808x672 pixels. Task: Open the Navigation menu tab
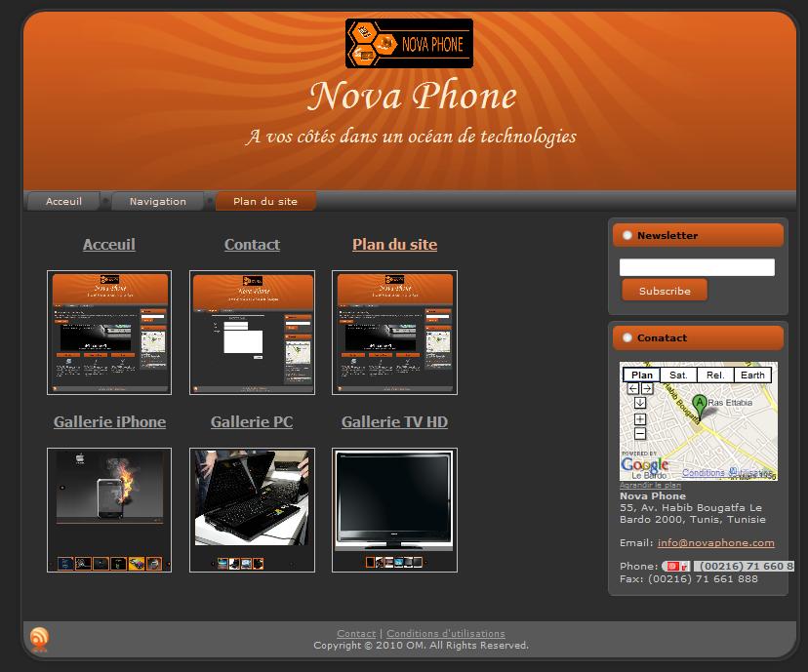[157, 201]
